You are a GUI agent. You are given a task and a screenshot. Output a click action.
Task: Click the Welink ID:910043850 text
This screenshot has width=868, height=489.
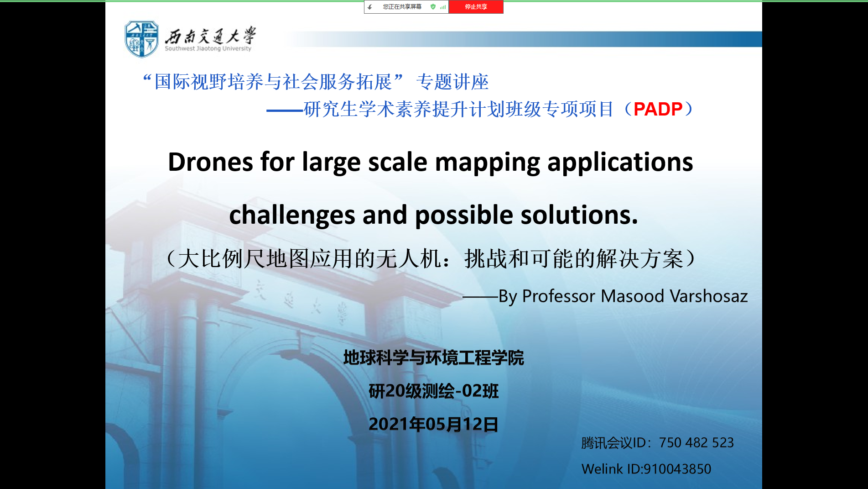coord(646,469)
